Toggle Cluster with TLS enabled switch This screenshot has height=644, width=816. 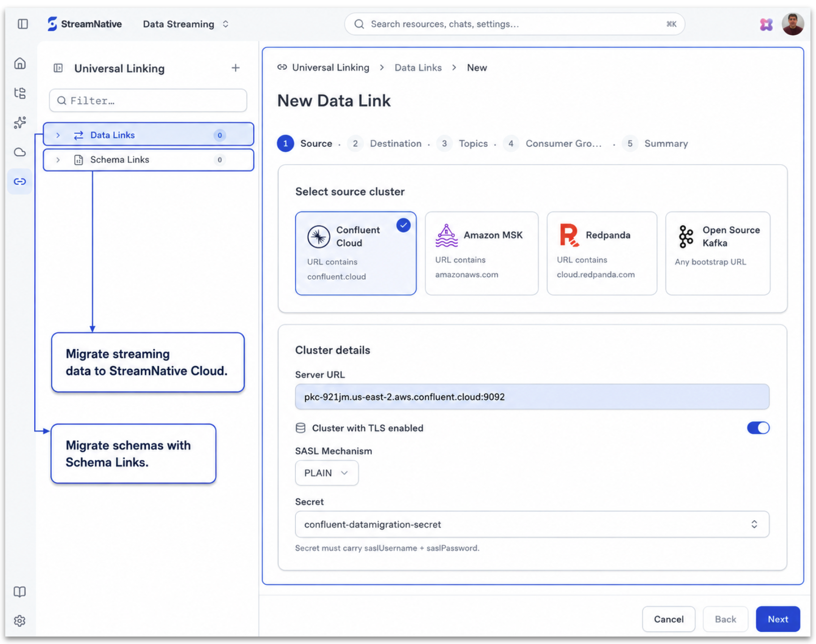pos(758,428)
